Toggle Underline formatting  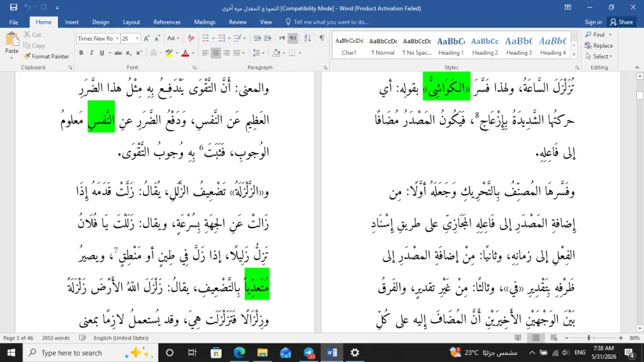[x=102, y=53]
